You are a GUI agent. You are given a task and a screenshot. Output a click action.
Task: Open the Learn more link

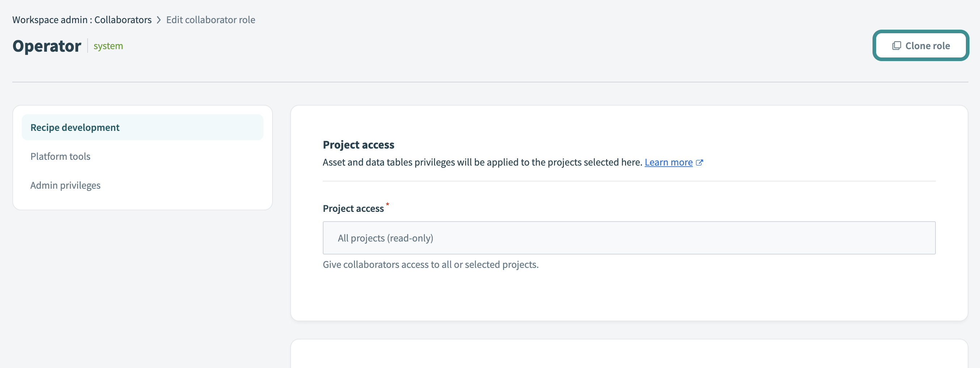coord(668,162)
